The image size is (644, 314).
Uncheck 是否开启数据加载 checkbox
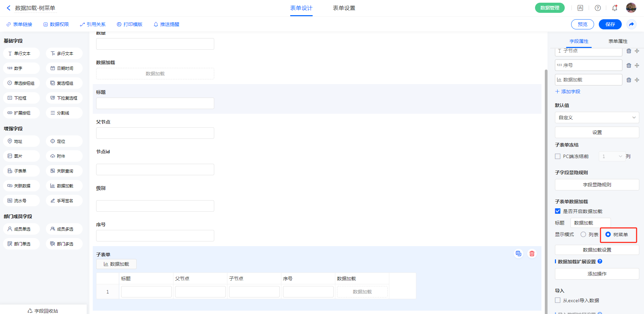558,211
